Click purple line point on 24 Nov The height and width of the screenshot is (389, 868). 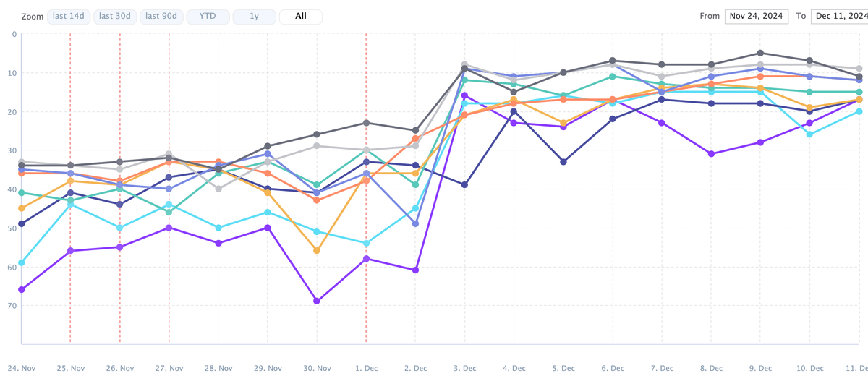click(22, 289)
